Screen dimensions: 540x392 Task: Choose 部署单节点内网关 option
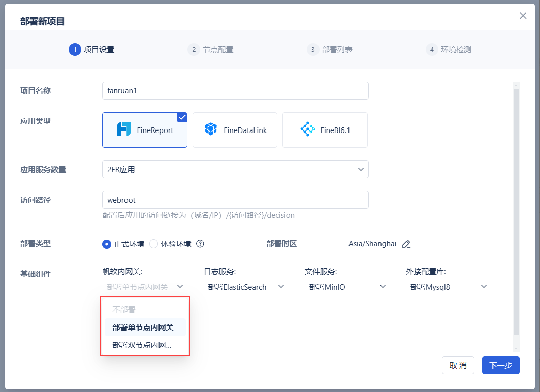(x=145, y=328)
